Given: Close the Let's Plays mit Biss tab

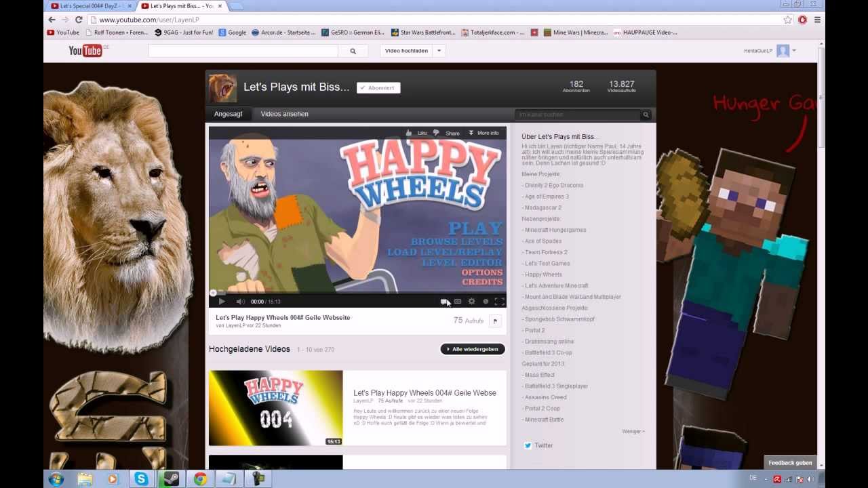Looking at the screenshot, I should [x=219, y=6].
